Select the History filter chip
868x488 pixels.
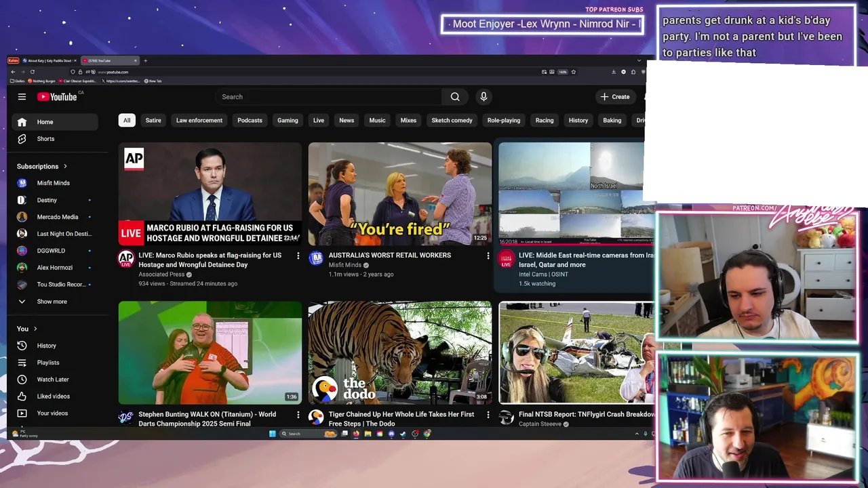(x=578, y=120)
